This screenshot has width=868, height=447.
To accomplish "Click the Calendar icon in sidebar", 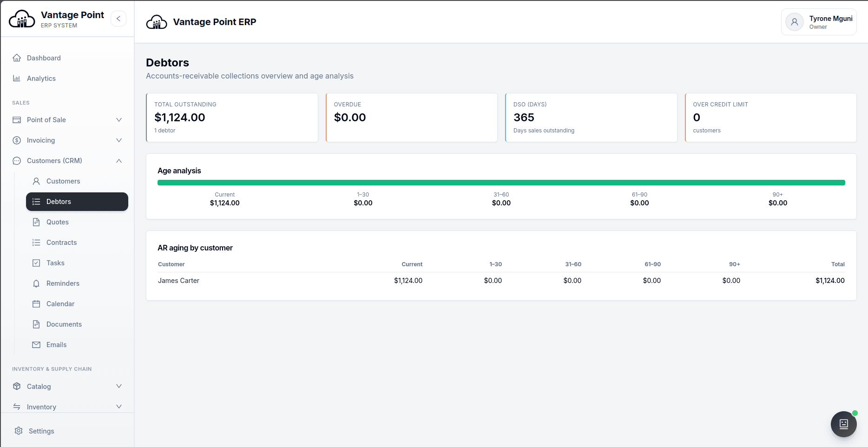I will pos(36,304).
